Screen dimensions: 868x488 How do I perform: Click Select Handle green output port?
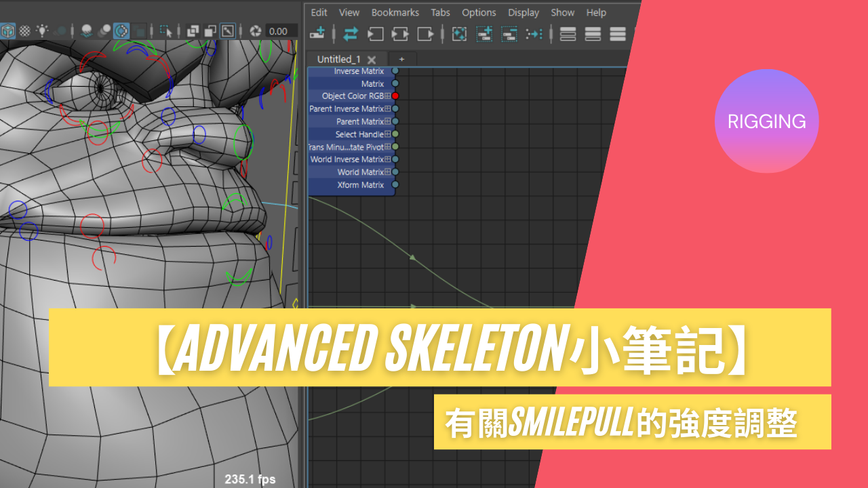tap(395, 134)
